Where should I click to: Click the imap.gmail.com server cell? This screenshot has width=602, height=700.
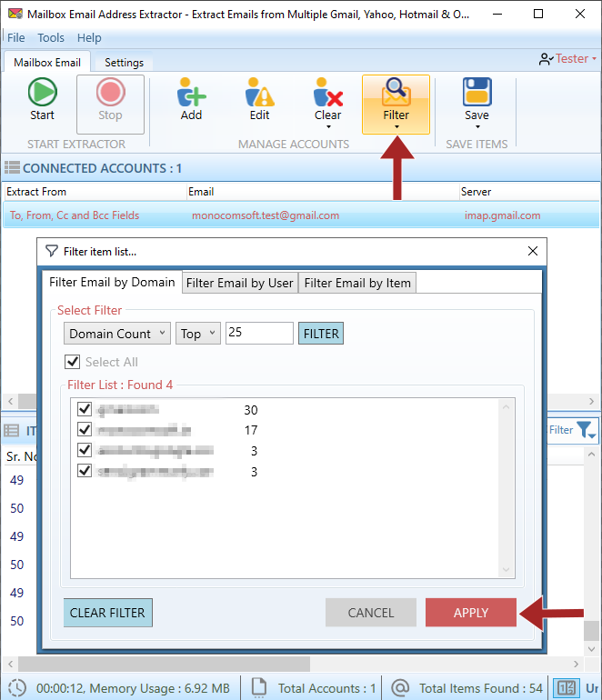coord(502,215)
